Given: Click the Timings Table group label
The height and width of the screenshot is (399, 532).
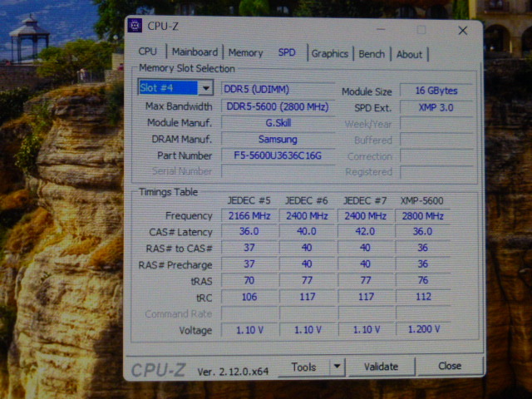Looking at the screenshot, I should click(x=168, y=192).
